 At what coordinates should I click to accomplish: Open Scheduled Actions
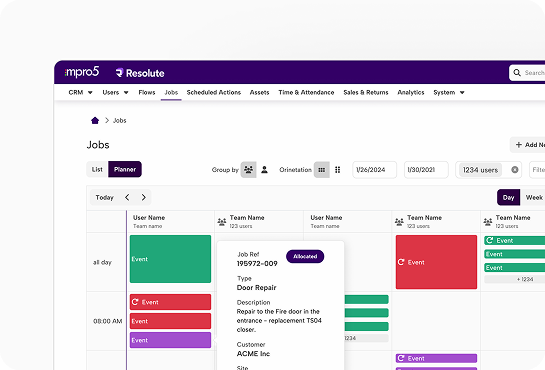tap(214, 92)
